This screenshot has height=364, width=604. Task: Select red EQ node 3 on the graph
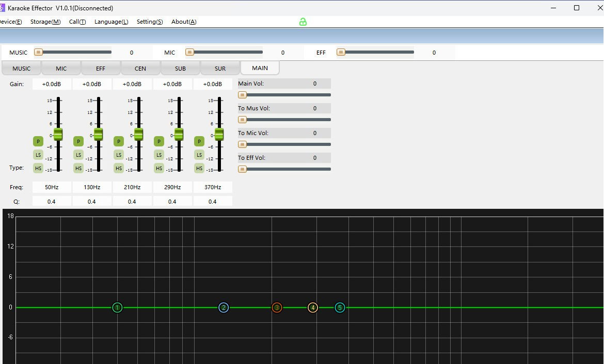click(x=277, y=308)
